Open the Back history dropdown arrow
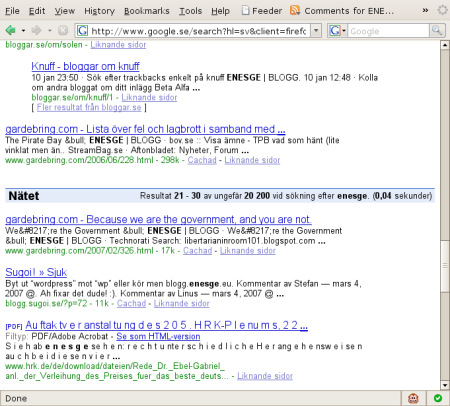The height and width of the screenshot is (406, 450). 23,31
